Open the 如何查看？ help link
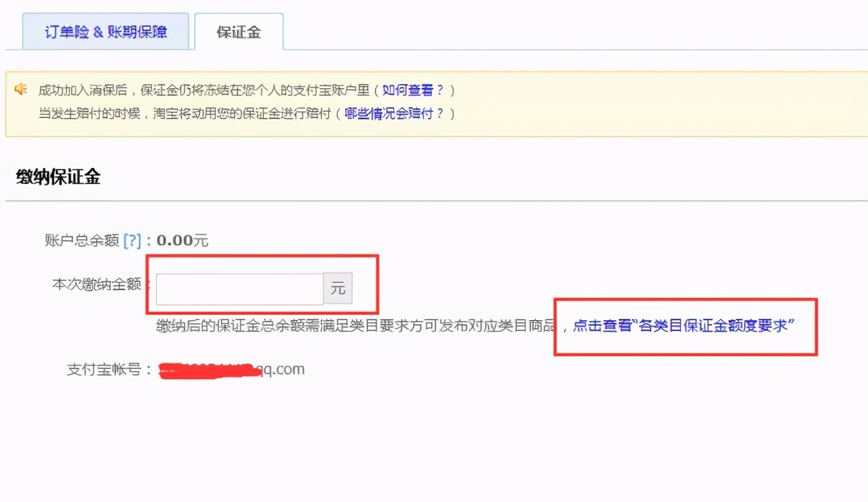Screen dimensions: 868x502 [412, 90]
